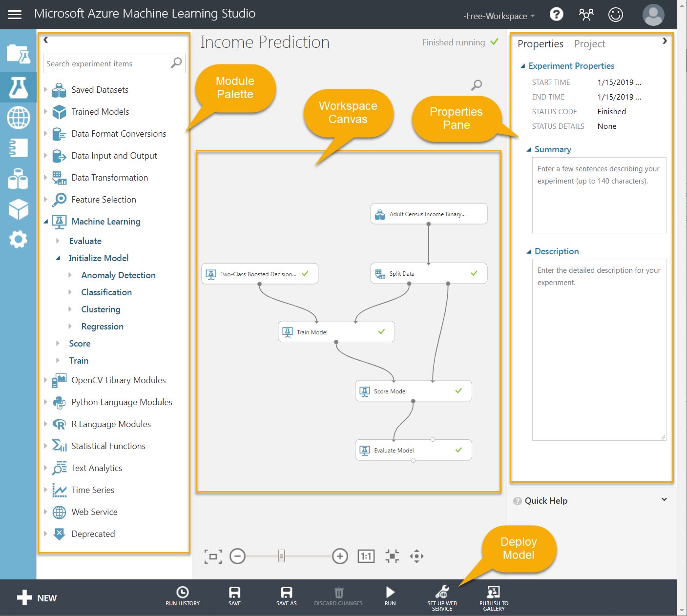
Task: Select the Score Model module
Action: click(x=414, y=391)
